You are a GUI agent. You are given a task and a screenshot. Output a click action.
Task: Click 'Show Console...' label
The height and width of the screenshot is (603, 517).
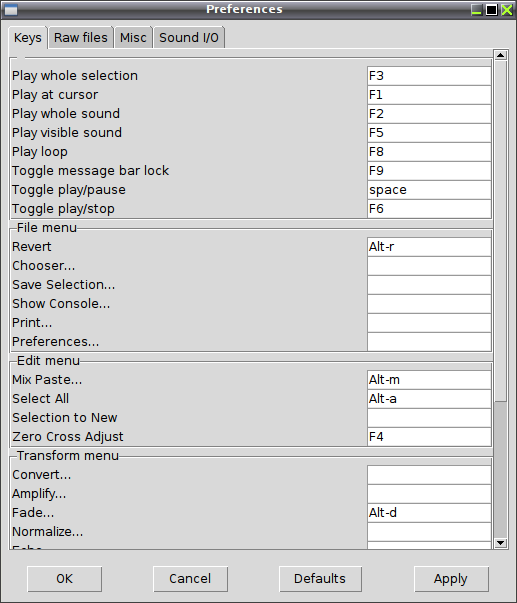(x=61, y=304)
